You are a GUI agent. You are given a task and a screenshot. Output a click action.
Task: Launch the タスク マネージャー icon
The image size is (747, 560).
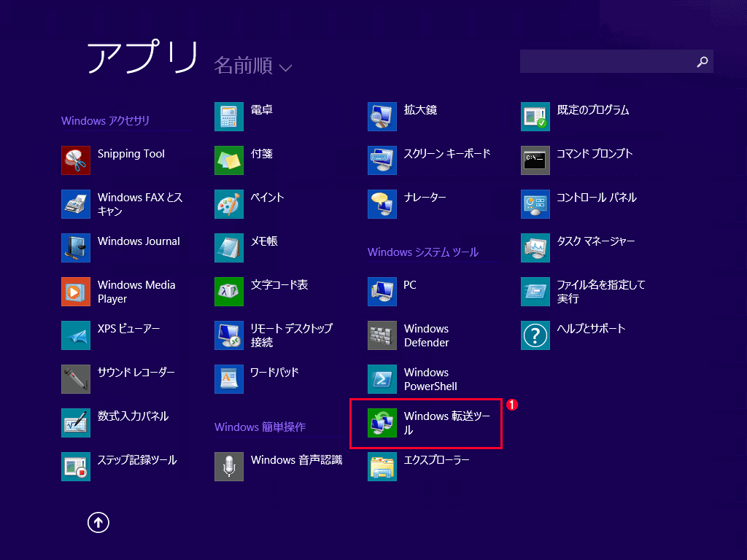click(x=535, y=248)
